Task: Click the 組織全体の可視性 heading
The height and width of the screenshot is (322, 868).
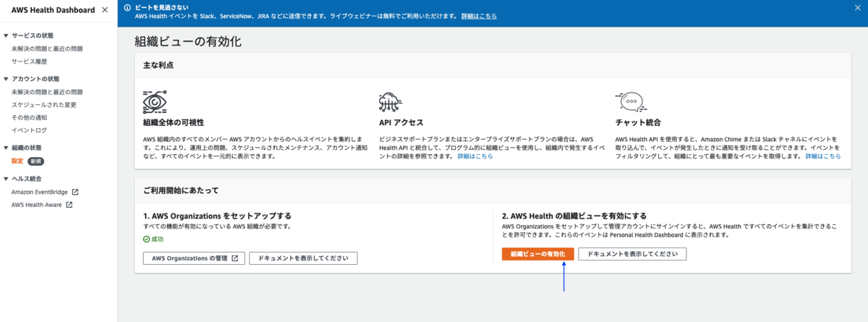Action: click(x=174, y=123)
